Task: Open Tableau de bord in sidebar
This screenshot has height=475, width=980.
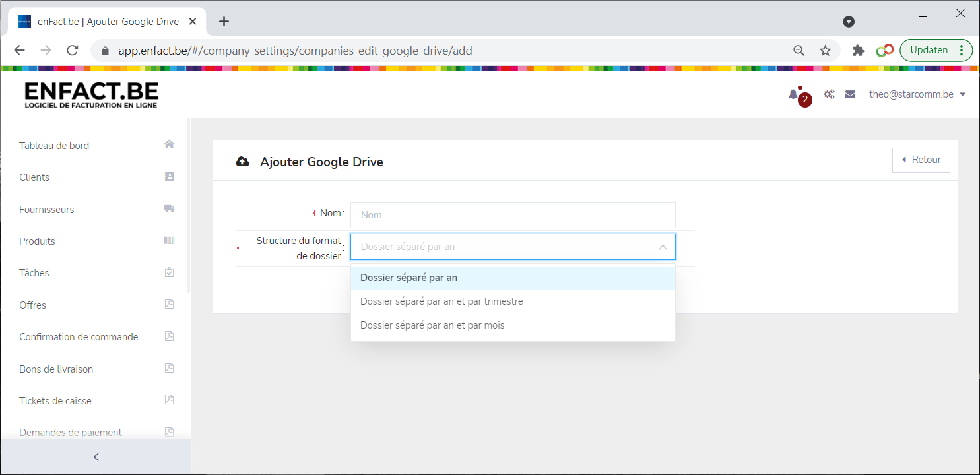Action: click(54, 146)
